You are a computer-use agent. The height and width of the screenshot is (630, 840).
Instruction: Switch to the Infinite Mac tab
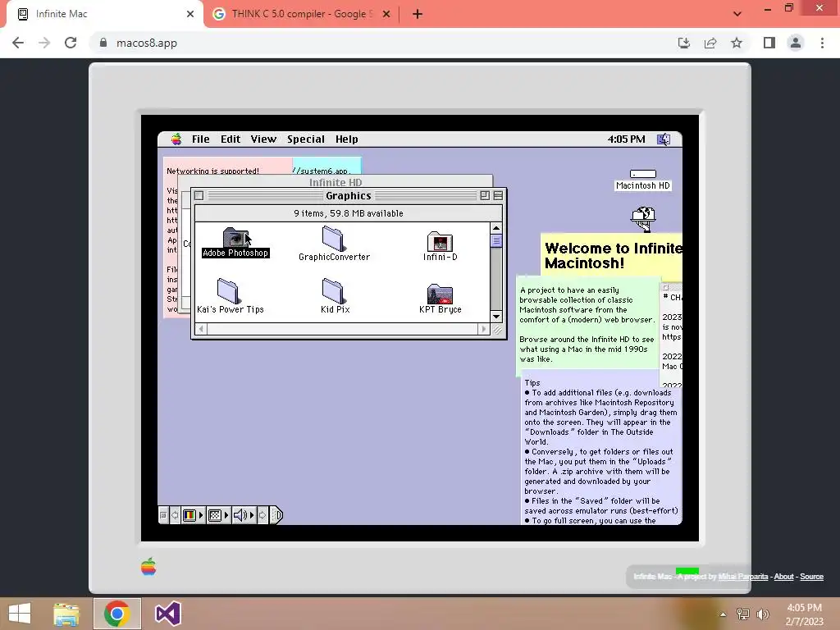(x=105, y=14)
